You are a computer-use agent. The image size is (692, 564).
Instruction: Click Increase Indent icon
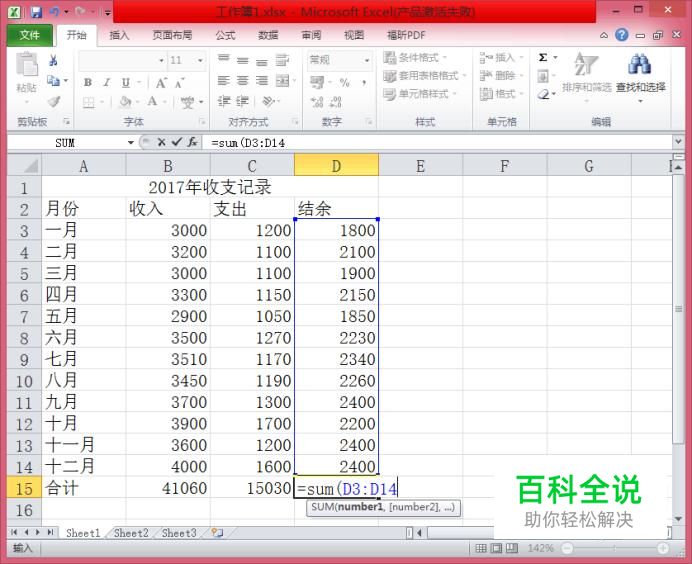242,101
